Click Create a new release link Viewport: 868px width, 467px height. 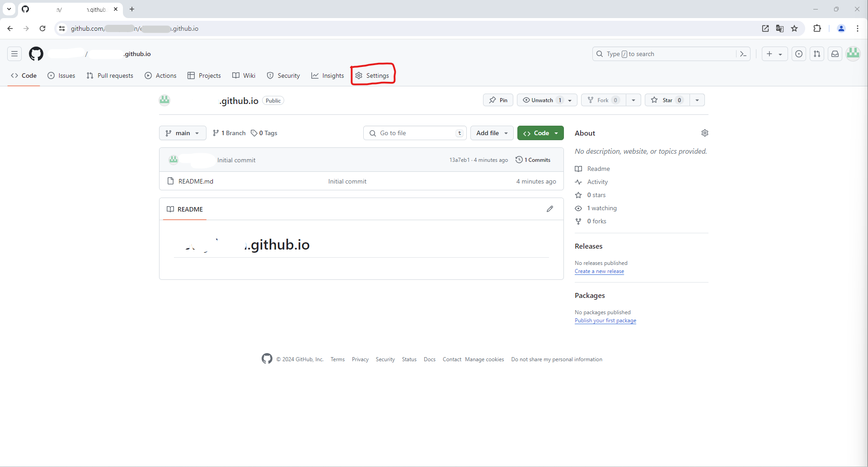pos(599,271)
